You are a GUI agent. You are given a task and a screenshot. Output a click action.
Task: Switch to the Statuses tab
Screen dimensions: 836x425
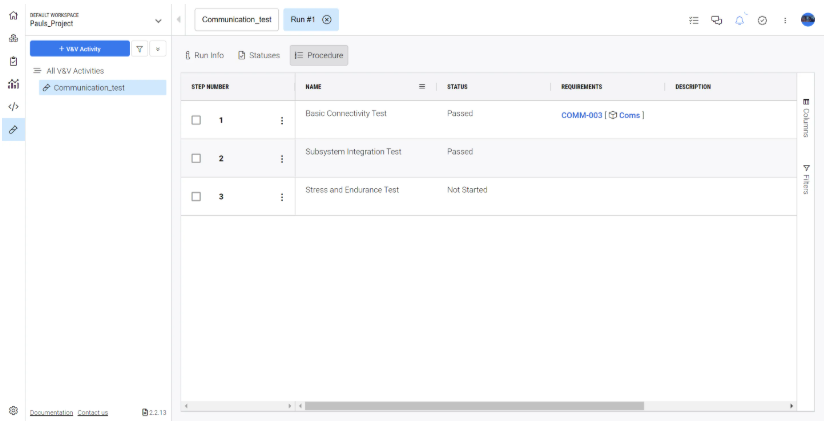259,55
